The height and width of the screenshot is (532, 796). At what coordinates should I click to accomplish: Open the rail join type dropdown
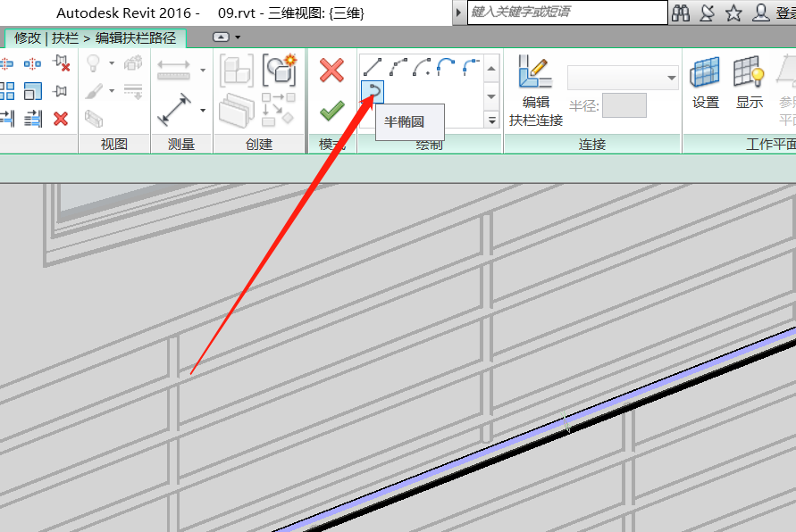623,79
